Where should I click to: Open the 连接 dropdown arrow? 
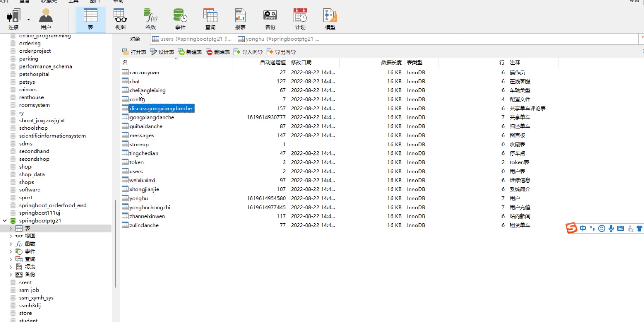coord(28,20)
